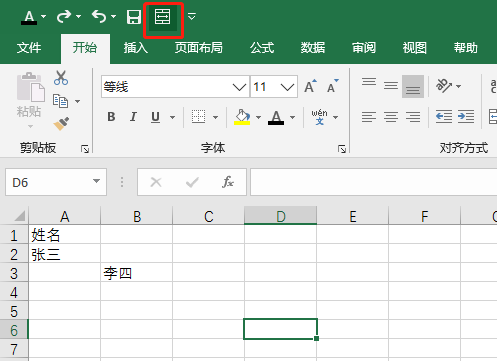This screenshot has height=361, width=497.
Task: Switch to the 帮助 ribbon tab
Action: [466, 48]
